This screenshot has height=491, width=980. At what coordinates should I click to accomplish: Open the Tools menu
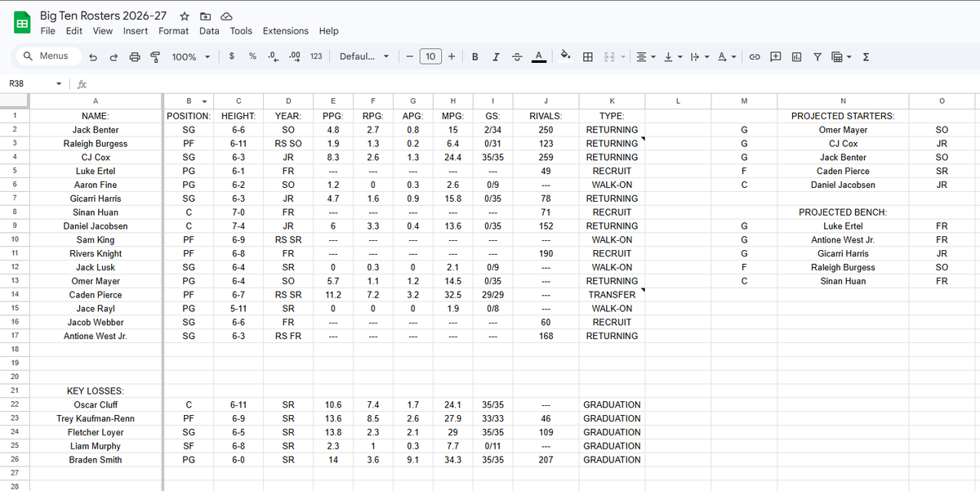241,31
